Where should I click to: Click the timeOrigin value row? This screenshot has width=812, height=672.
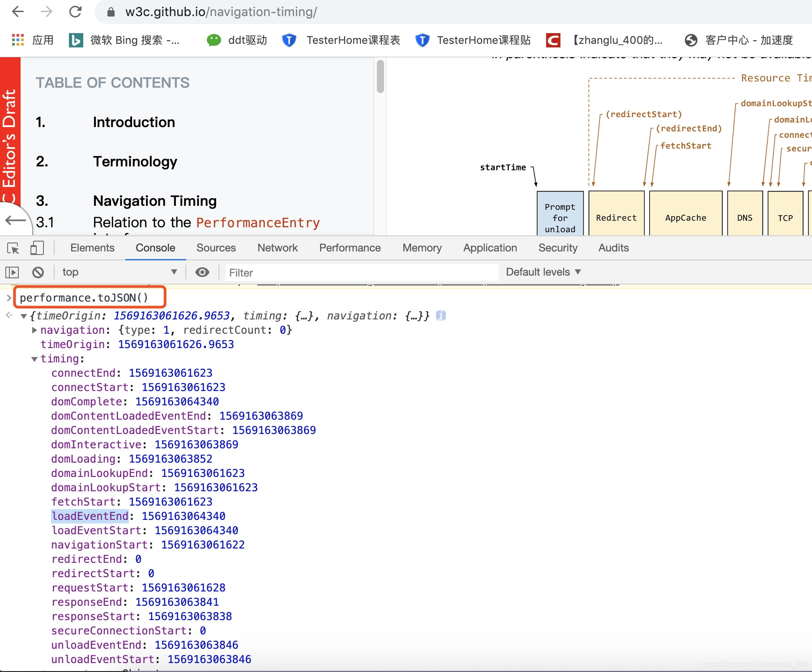[137, 345]
